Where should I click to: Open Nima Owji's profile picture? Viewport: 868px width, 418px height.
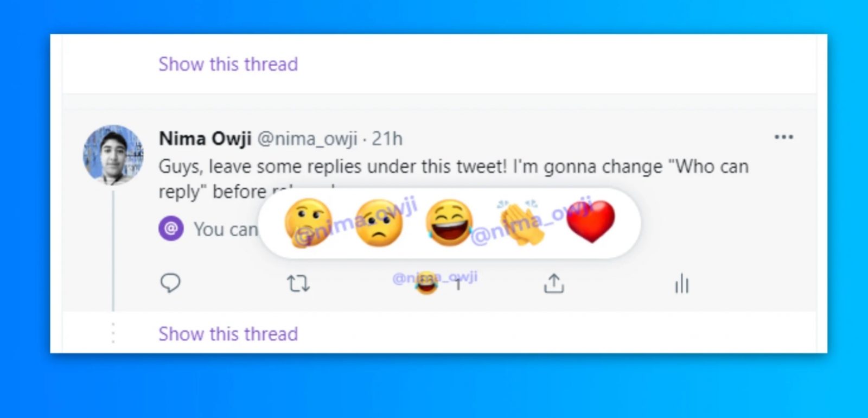[113, 155]
